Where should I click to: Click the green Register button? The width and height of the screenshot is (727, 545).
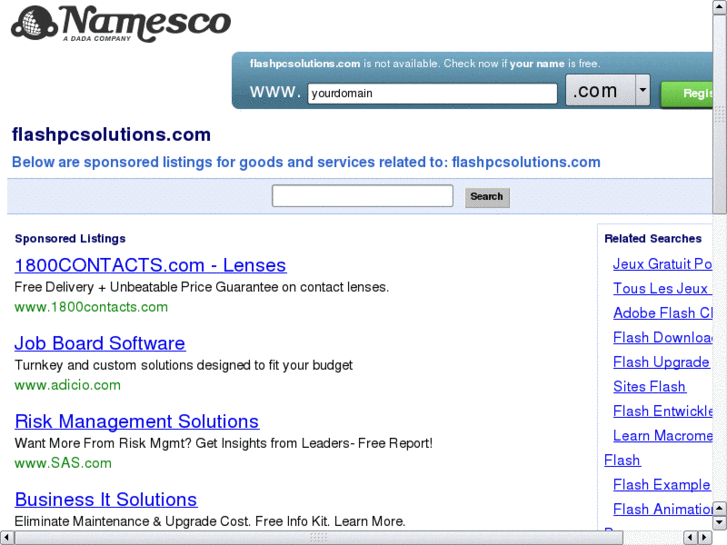687,94
